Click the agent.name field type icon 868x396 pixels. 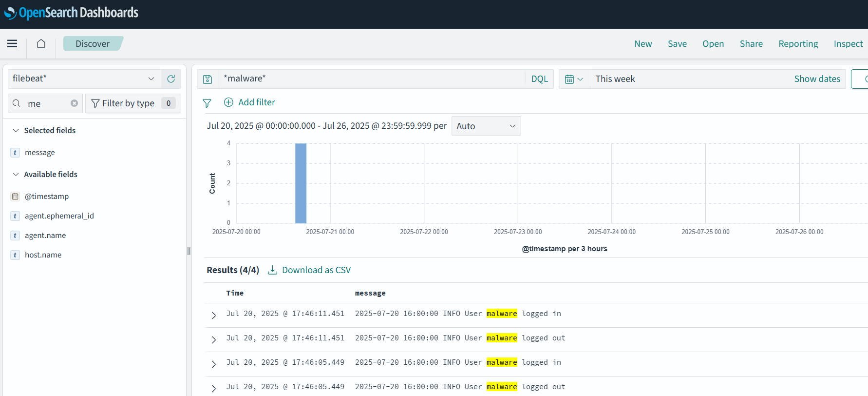[15, 236]
